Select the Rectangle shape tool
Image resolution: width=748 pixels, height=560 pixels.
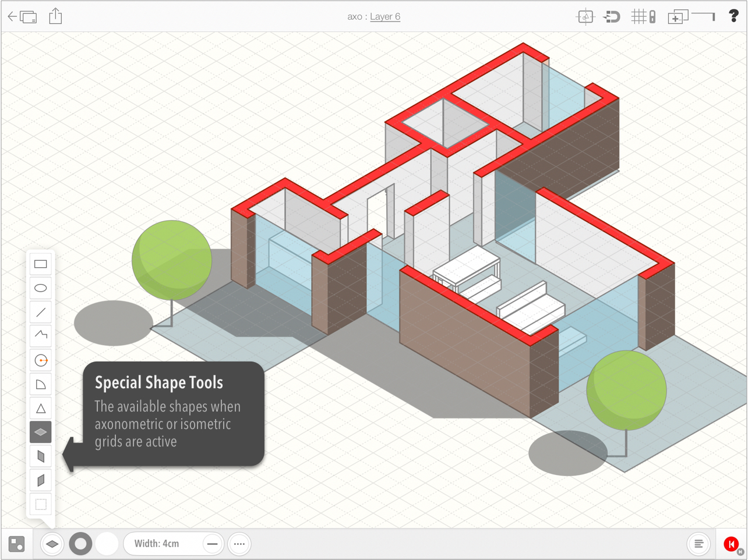coord(41,264)
